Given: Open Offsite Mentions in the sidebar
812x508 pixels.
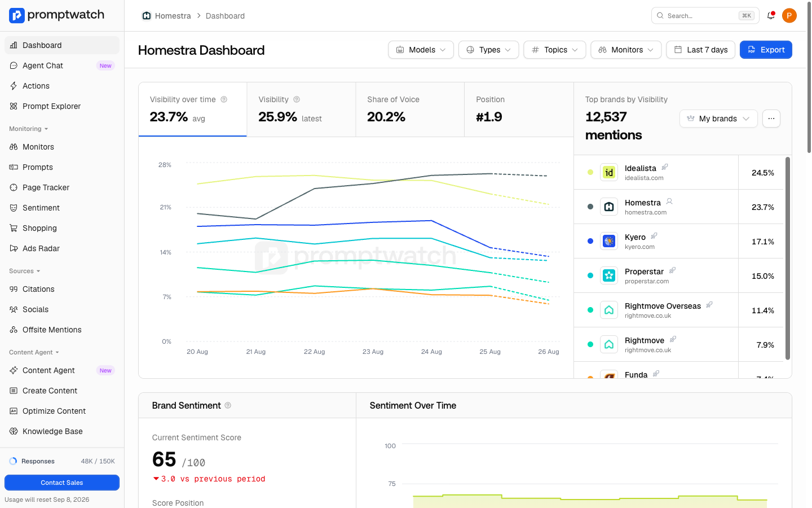Looking at the screenshot, I should click(x=62, y=330).
